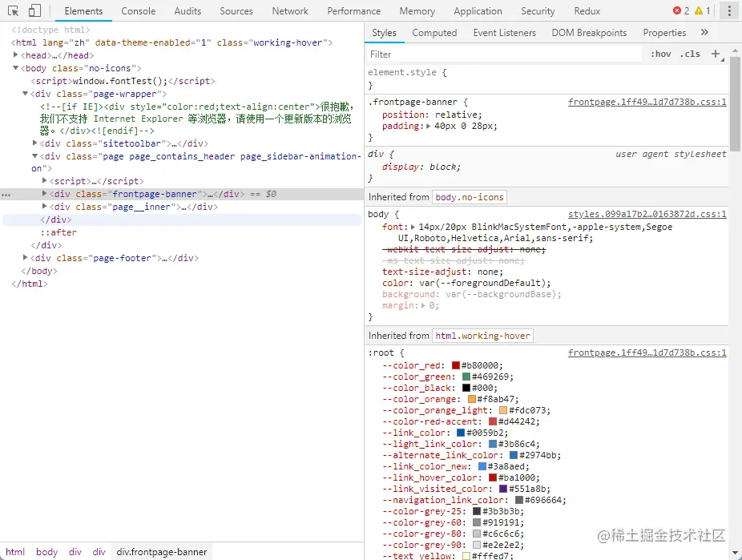Focus the Styles Filter input field
Image resolution: width=742 pixels, height=560 pixels.
[504, 54]
